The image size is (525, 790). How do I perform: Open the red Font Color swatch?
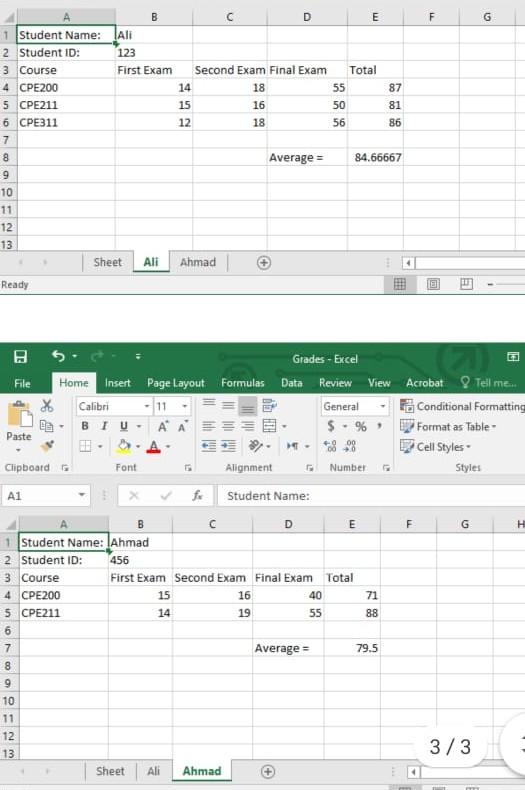click(154, 446)
